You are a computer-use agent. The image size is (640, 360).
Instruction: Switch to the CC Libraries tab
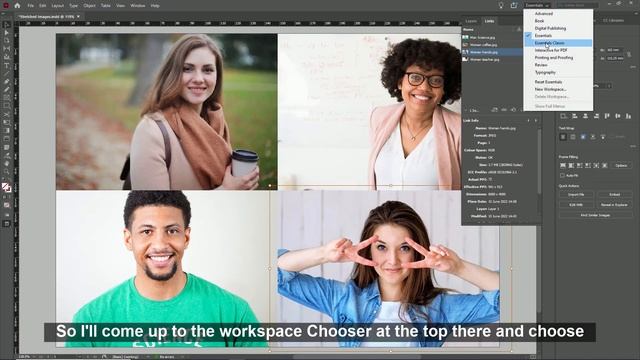[x=613, y=20]
